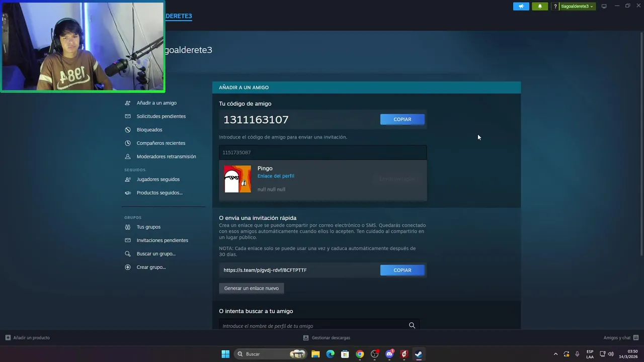Open Discord from taskbar
Screen dimensions: 644x362
tap(389, 354)
